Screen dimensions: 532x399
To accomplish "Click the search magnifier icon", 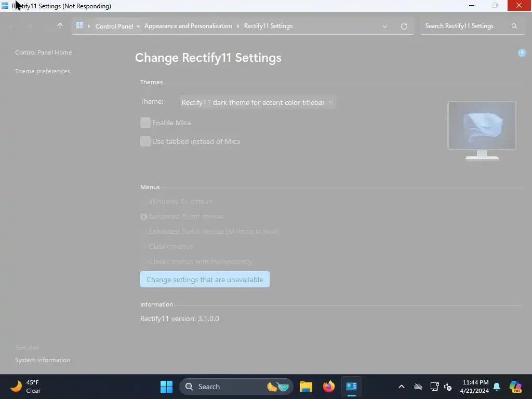I will point(514,26).
